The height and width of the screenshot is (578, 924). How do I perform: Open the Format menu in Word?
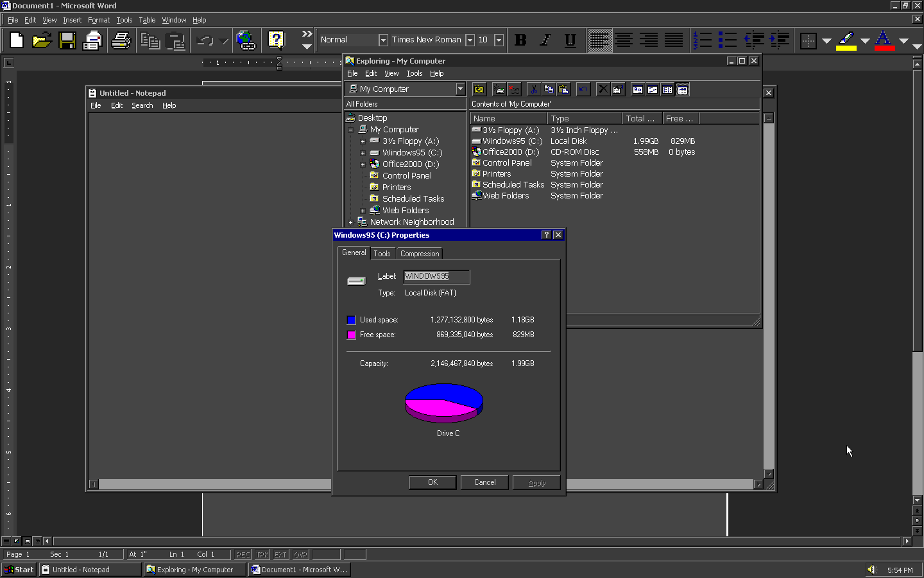coord(99,20)
